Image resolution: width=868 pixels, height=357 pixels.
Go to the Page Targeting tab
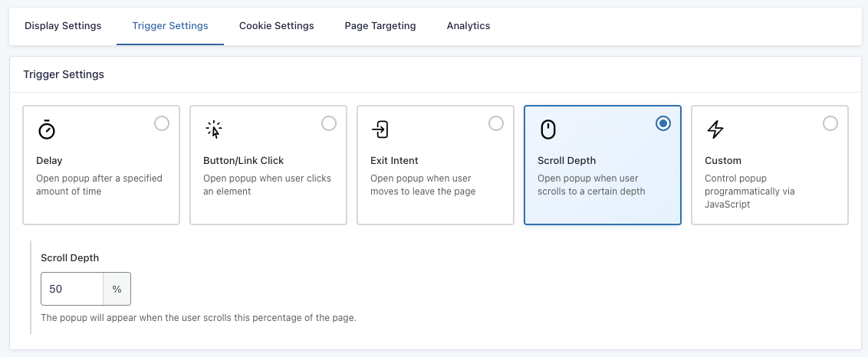coord(380,26)
